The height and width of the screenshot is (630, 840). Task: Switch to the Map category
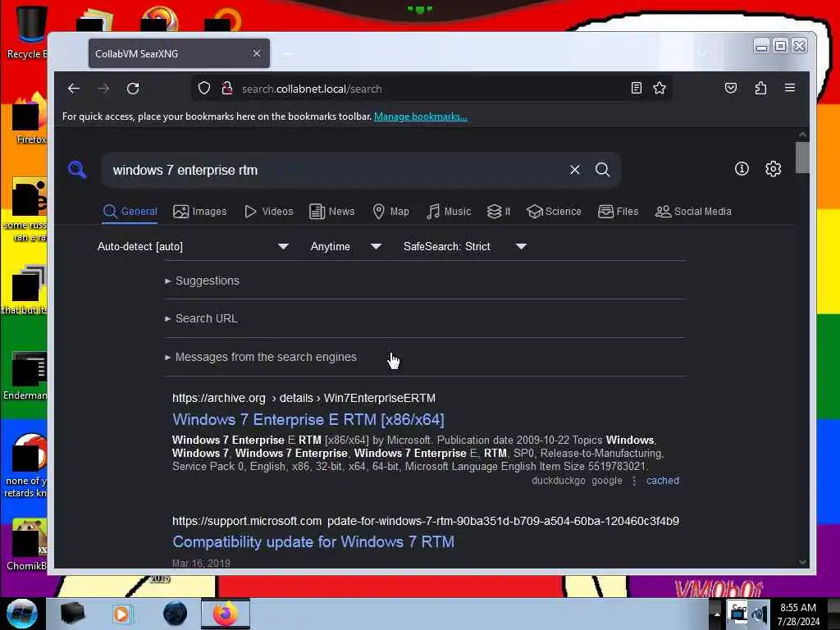(391, 212)
